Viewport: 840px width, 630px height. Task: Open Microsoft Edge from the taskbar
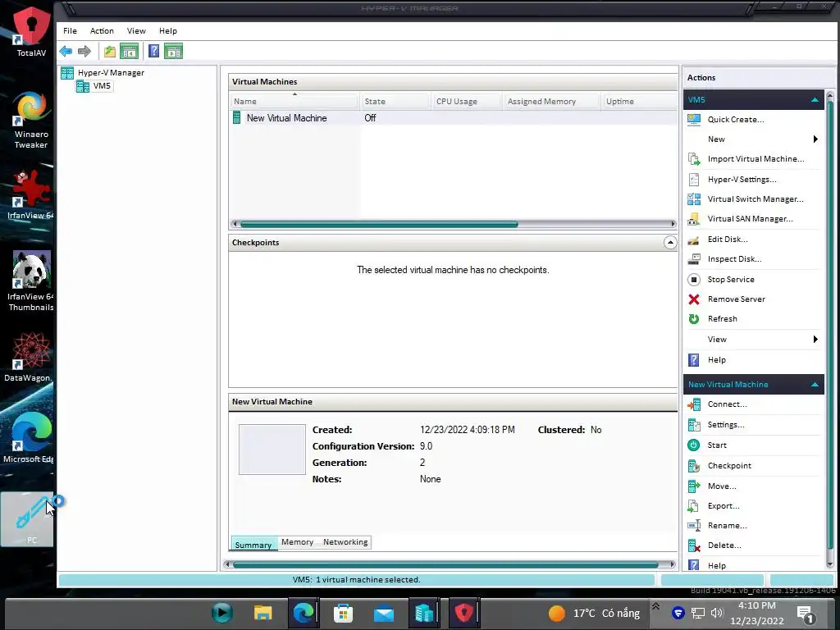[303, 613]
